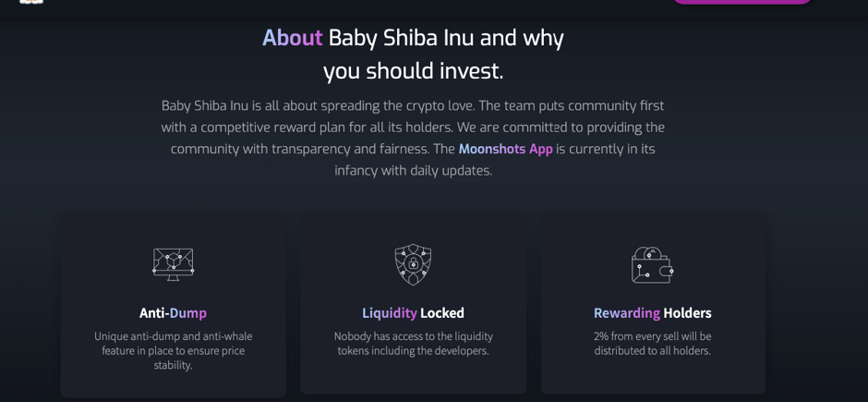This screenshot has width=868, height=402.
Task: Select the Liquidity Locked card title
Action: tap(413, 313)
